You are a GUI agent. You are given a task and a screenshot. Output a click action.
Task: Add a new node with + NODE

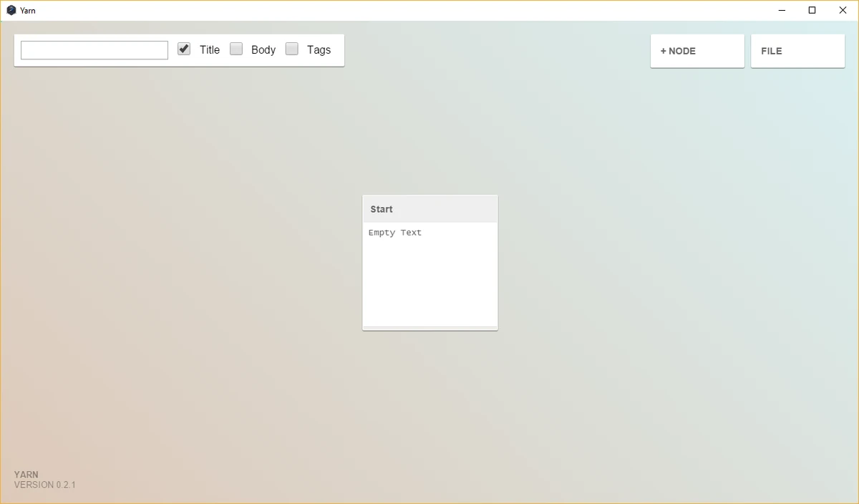click(x=697, y=51)
